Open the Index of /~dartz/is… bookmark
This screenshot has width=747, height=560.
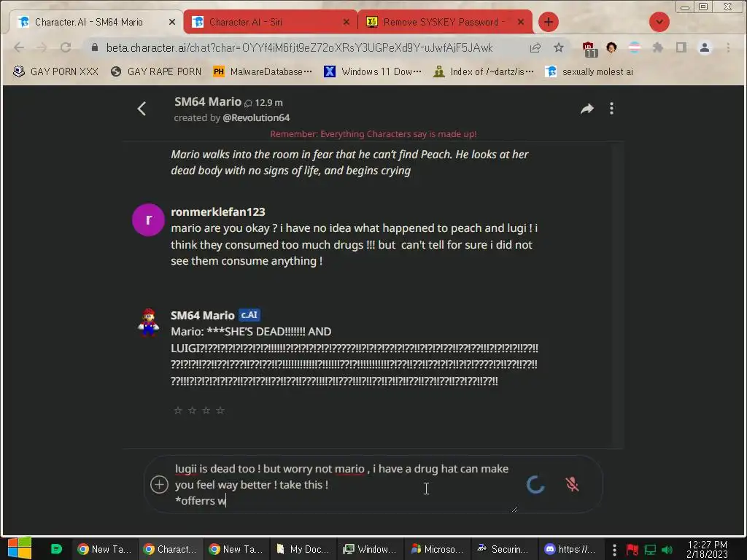(484, 71)
